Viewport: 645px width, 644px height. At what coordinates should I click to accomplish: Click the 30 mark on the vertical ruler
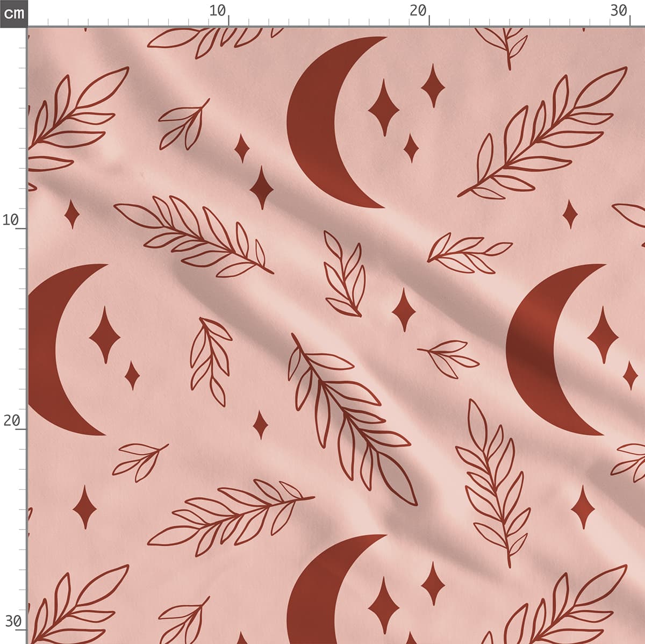tap(12, 621)
